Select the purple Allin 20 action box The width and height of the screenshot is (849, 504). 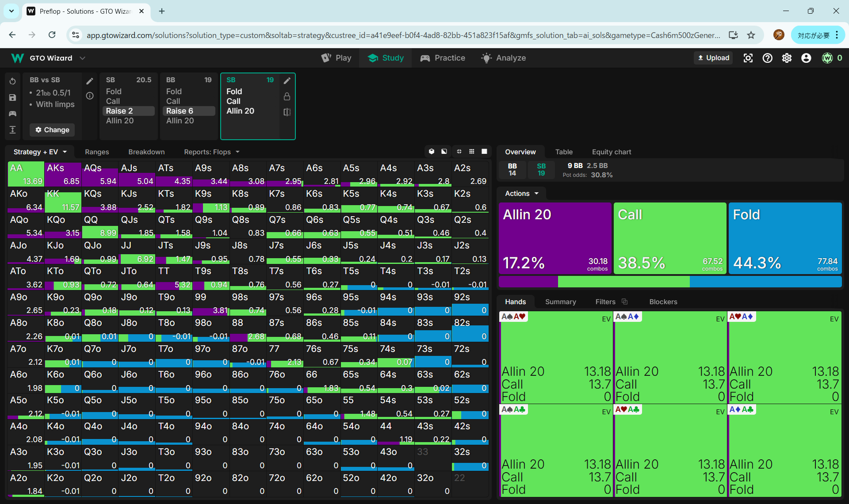[x=555, y=238]
